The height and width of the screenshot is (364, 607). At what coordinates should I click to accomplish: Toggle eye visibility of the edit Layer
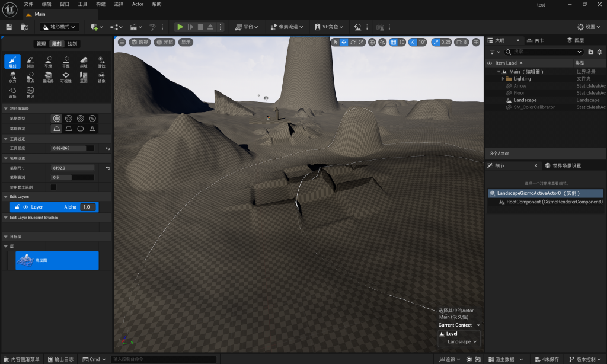[25, 207]
